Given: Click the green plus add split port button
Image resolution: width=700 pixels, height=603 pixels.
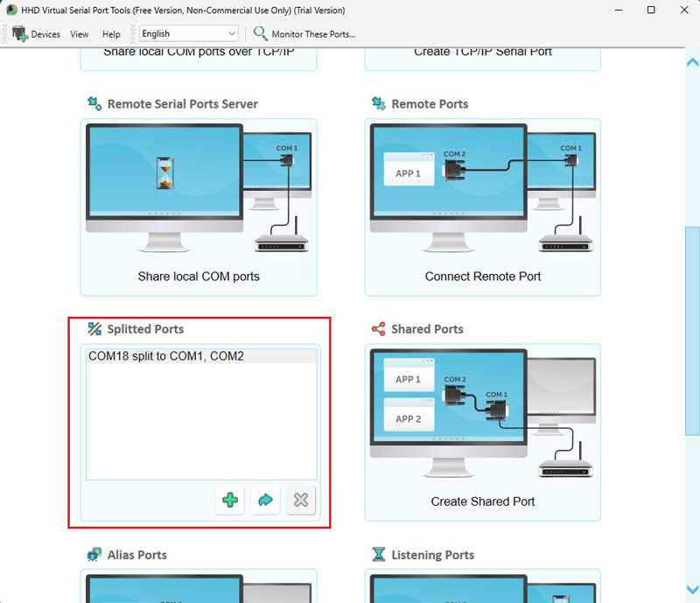Looking at the screenshot, I should click(230, 500).
